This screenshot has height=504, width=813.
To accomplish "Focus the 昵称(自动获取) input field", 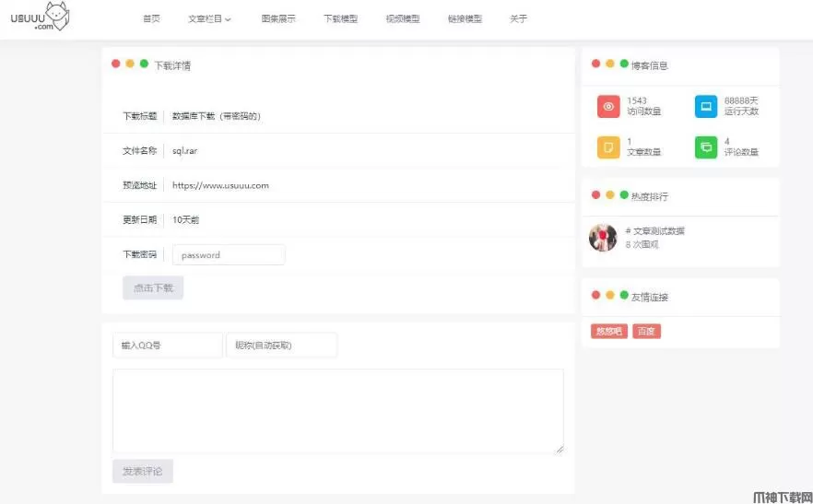I will coord(281,346).
